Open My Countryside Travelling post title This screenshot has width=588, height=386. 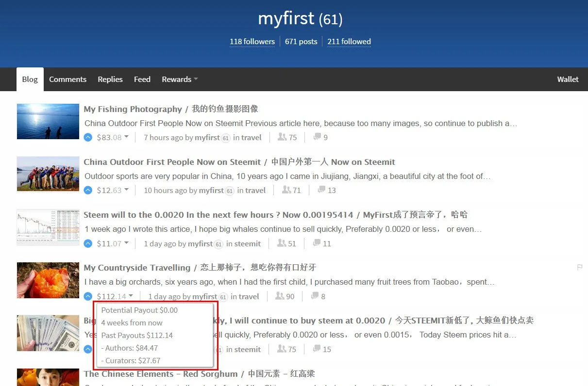[x=200, y=268]
